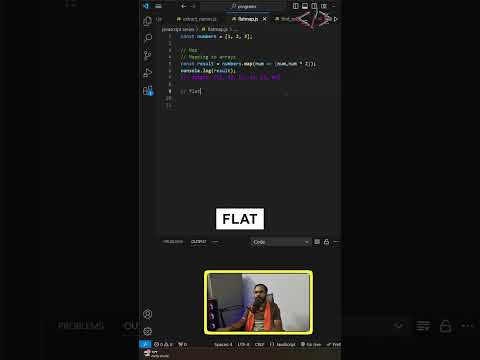The width and height of the screenshot is (480, 360).
Task: Click the remote window status bar button
Action: pos(145,344)
